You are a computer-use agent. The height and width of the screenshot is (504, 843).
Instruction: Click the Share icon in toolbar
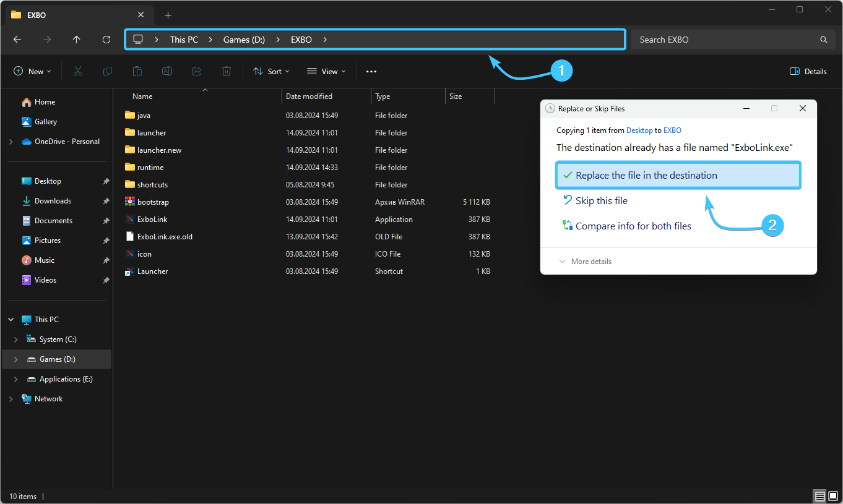click(x=197, y=72)
